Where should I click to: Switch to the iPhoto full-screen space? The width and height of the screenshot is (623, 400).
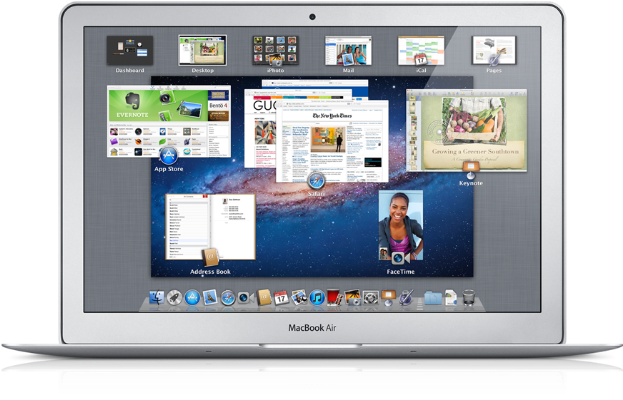pyautogui.click(x=275, y=50)
